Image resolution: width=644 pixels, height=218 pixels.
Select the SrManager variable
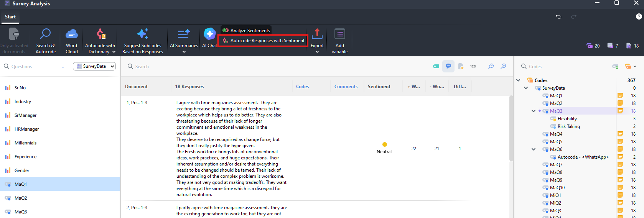coord(60,115)
